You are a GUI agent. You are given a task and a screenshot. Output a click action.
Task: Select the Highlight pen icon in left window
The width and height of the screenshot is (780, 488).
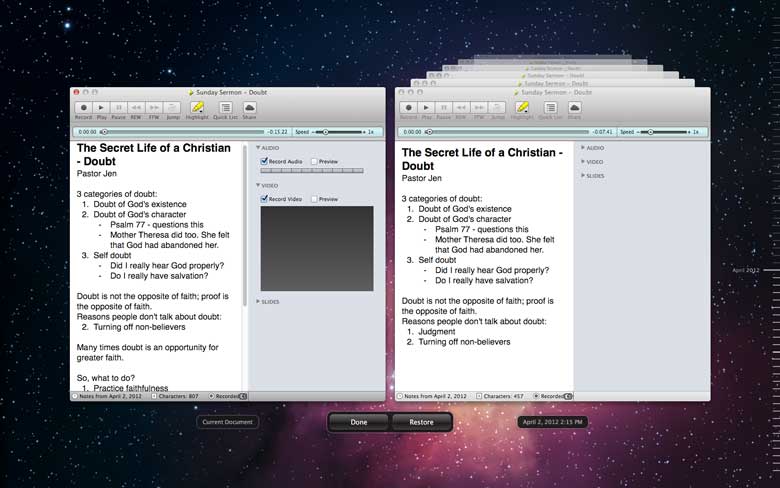pos(198,107)
